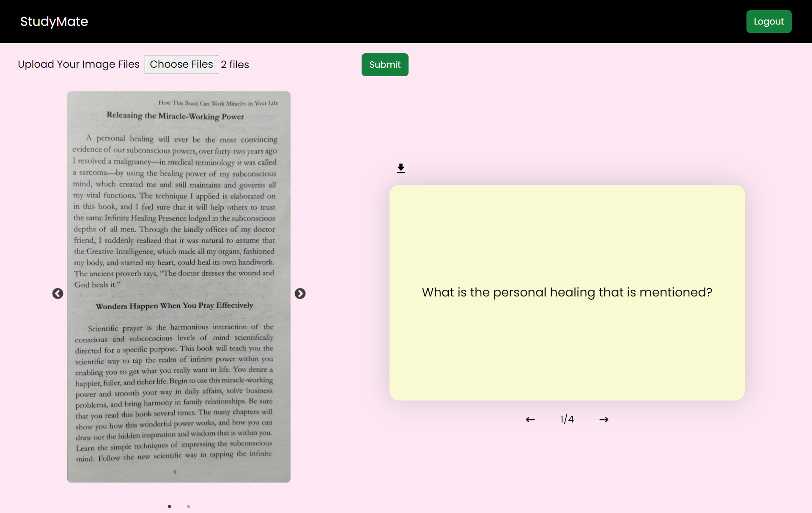Click the '2 files' selection text
The width and height of the screenshot is (812, 513).
click(235, 65)
